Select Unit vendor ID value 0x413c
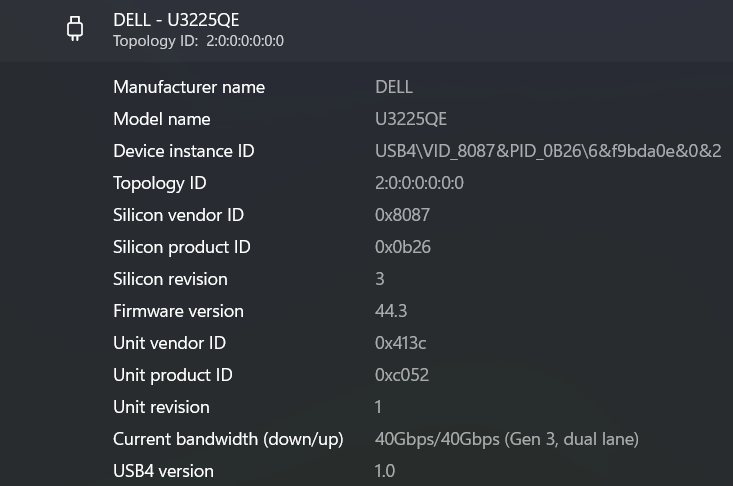733x486 pixels. click(401, 343)
